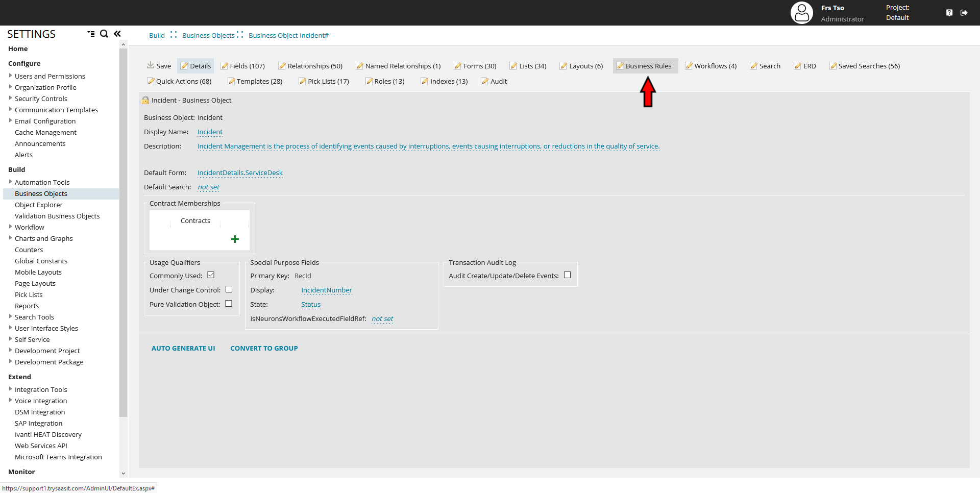Open the IncidentDetails.ServiceDesk form link
Image resolution: width=980 pixels, height=493 pixels.
[240, 172]
